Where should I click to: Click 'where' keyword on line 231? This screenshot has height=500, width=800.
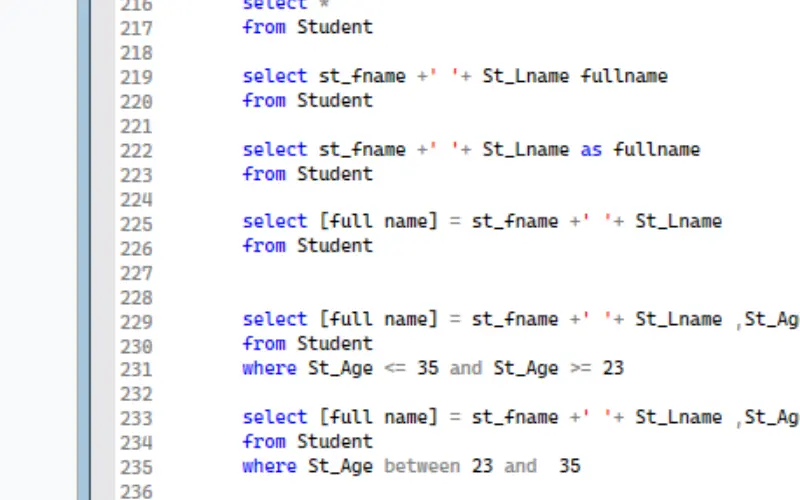[x=269, y=368]
